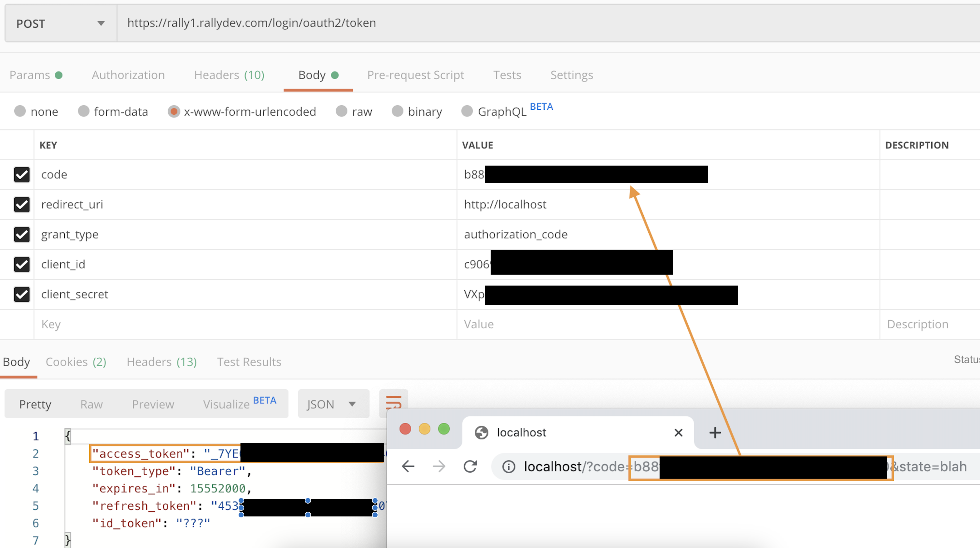
Task: Click the empty Key input field
Action: 244,324
